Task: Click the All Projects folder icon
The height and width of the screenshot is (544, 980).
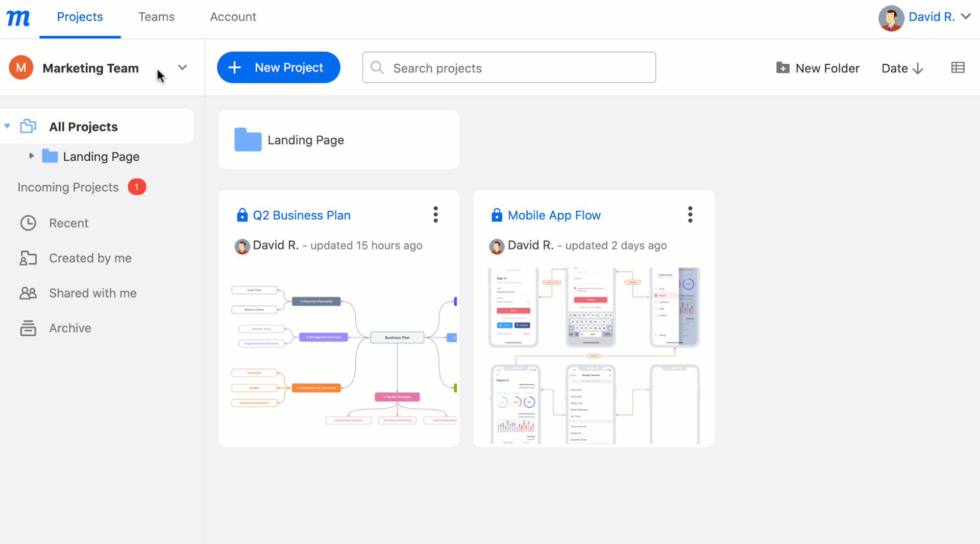Action: 28,126
